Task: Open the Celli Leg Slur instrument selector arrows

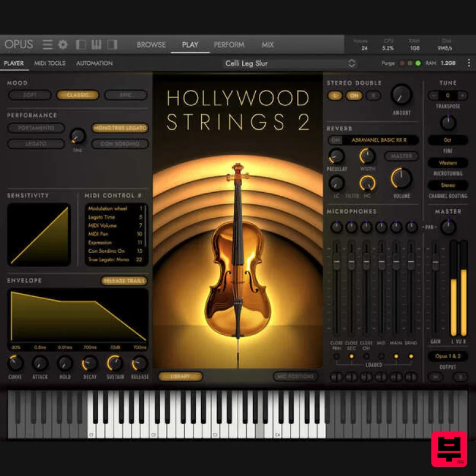Action: point(352,64)
